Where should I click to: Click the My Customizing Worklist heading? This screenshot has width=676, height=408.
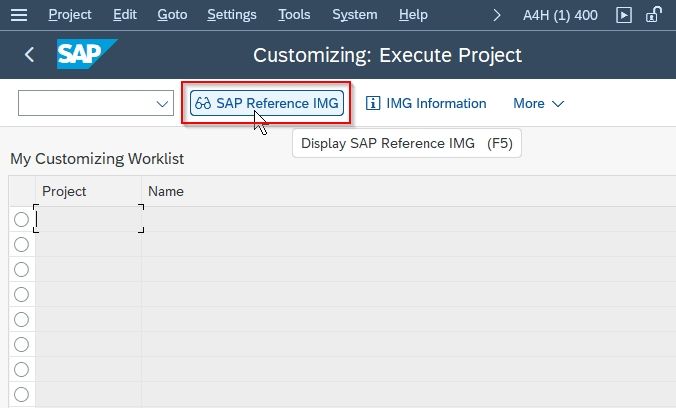[x=97, y=159]
